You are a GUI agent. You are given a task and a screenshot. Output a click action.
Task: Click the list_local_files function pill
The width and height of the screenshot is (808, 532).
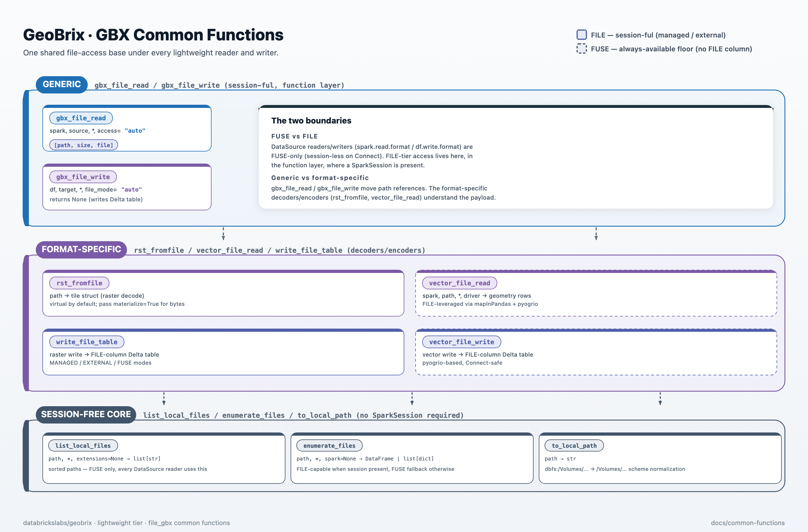pos(83,445)
